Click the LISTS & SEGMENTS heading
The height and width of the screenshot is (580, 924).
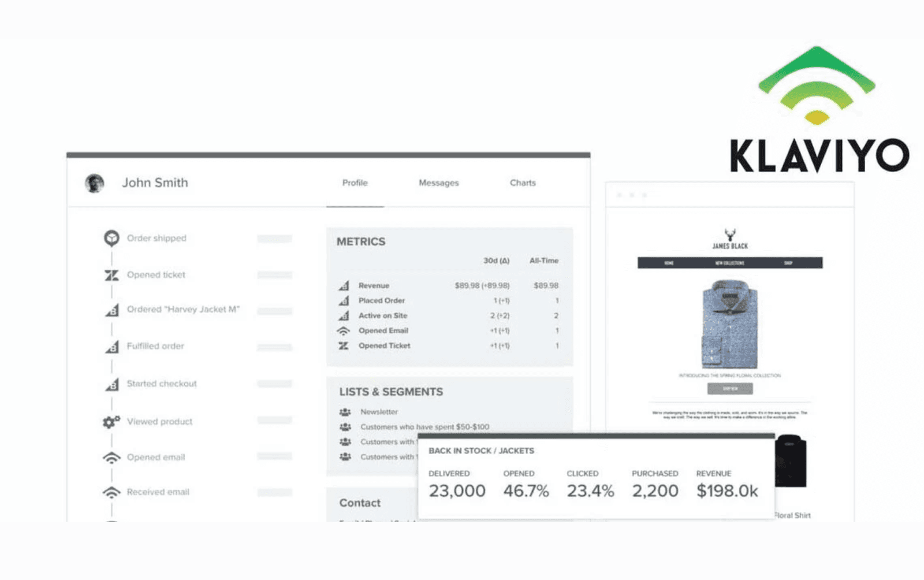(391, 392)
